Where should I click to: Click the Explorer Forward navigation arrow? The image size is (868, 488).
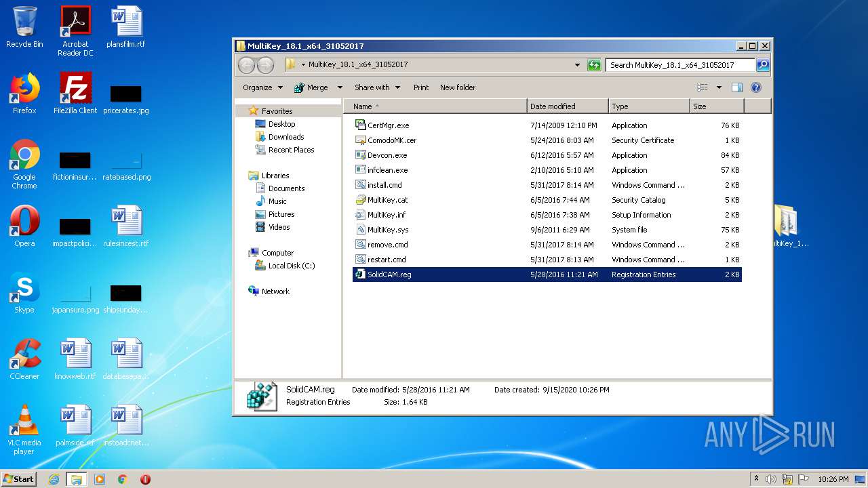265,65
